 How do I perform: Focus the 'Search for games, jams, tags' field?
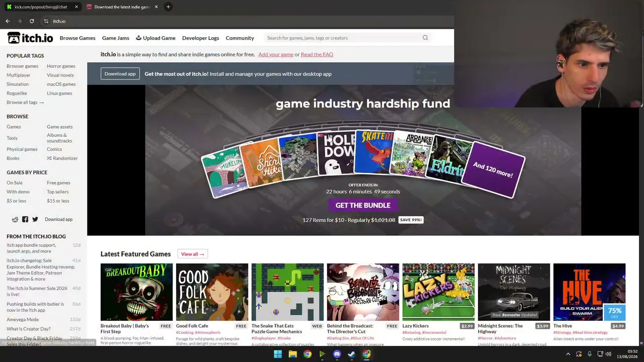347,38
